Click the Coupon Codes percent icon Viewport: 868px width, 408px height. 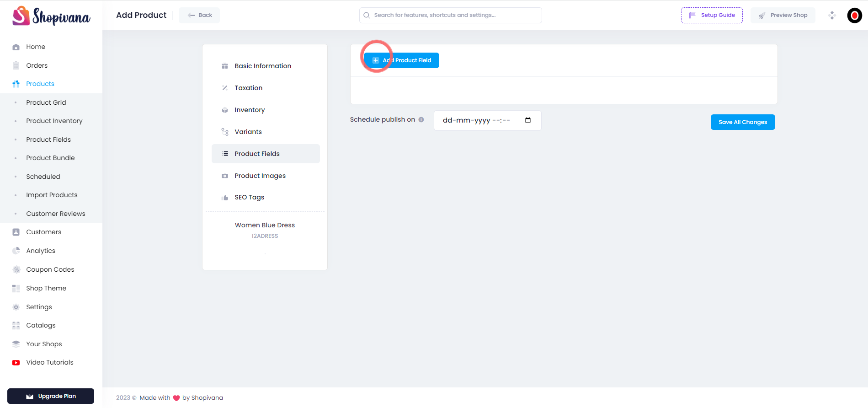point(16,269)
